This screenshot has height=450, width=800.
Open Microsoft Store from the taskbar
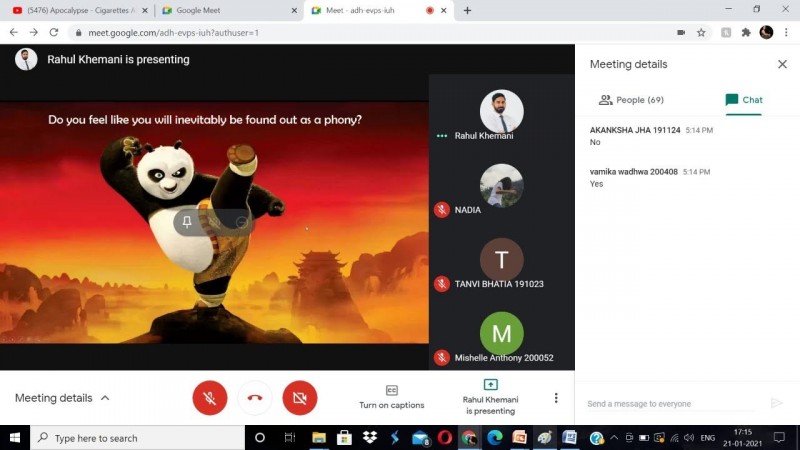pos(344,438)
